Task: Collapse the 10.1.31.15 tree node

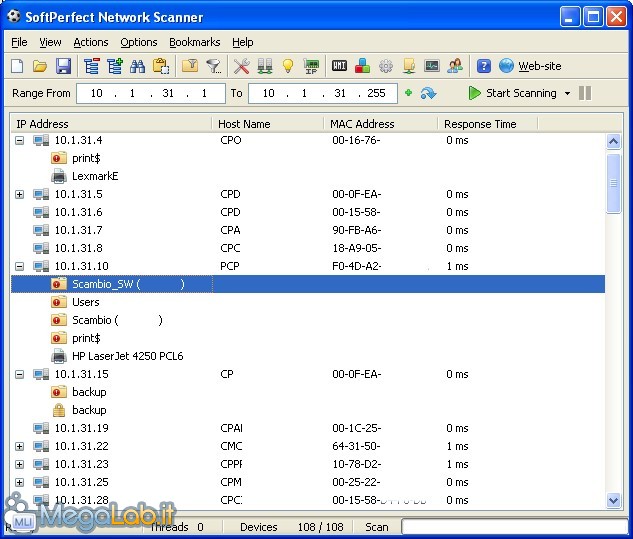Action: (x=19, y=374)
